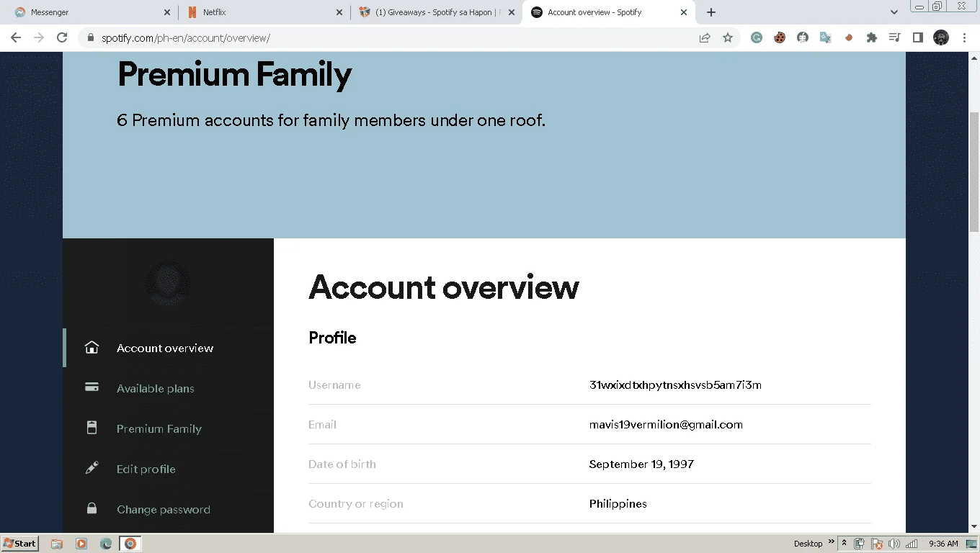Click the scrollbar down arrow
The width and height of the screenshot is (980, 553).
click(974, 526)
